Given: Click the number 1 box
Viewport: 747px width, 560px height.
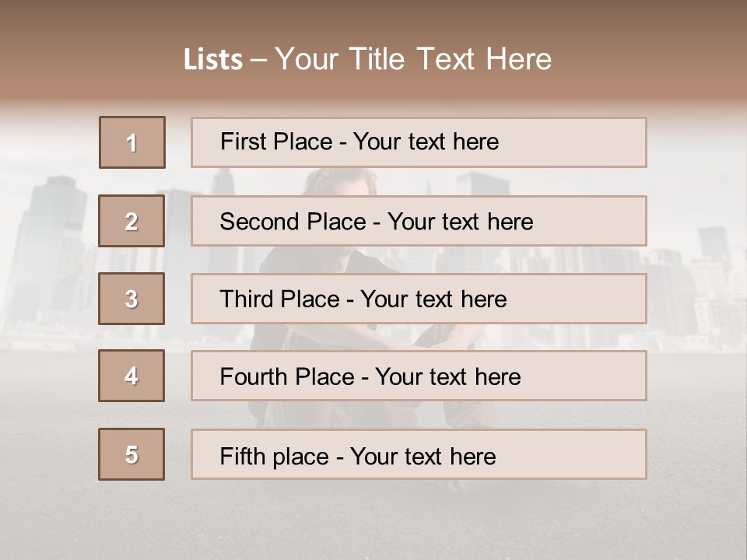Looking at the screenshot, I should [x=132, y=142].
